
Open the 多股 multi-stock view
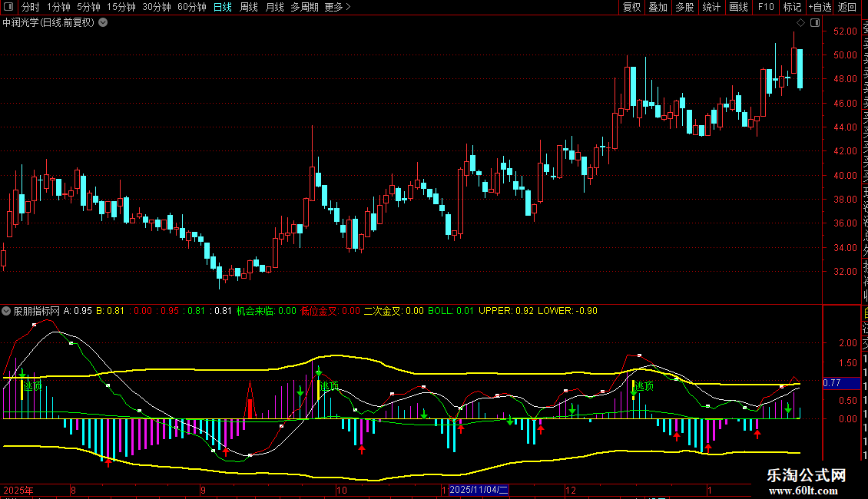[684, 7]
